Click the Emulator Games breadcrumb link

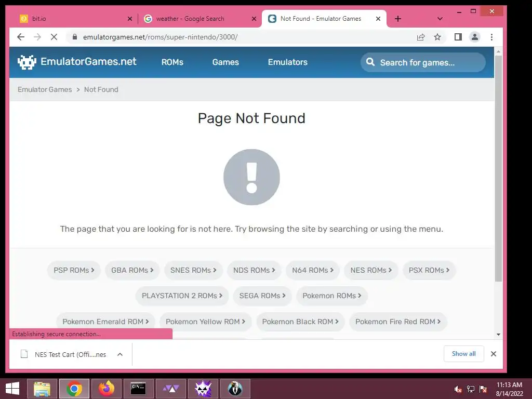click(45, 89)
